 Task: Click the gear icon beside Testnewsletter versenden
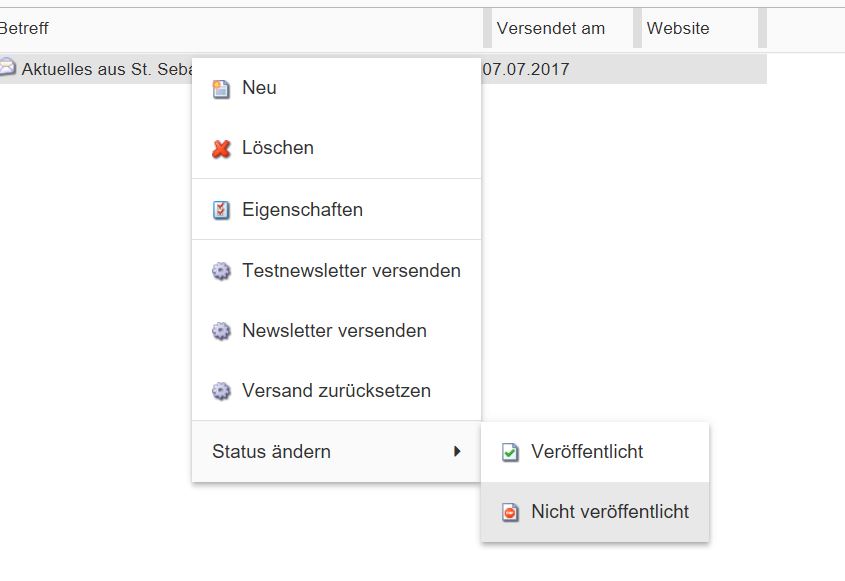(221, 271)
